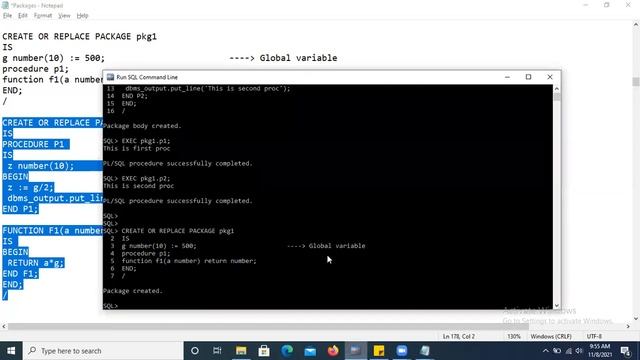Screen dimensions: 640x360
Task: Open the Help menu in Notepad
Action: pos(82,16)
